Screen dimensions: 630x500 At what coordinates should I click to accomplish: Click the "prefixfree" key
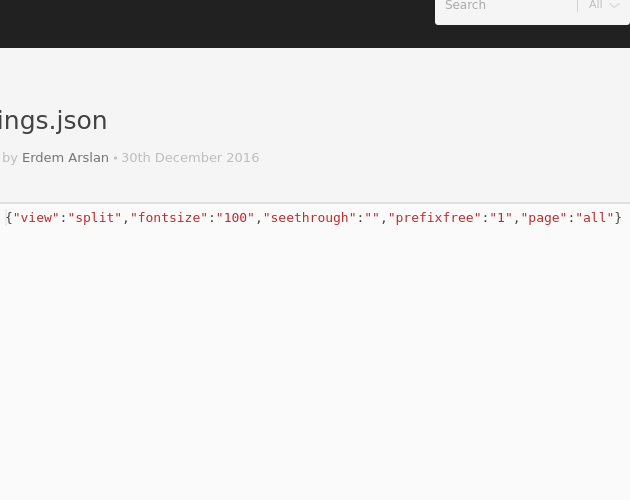coord(435,218)
